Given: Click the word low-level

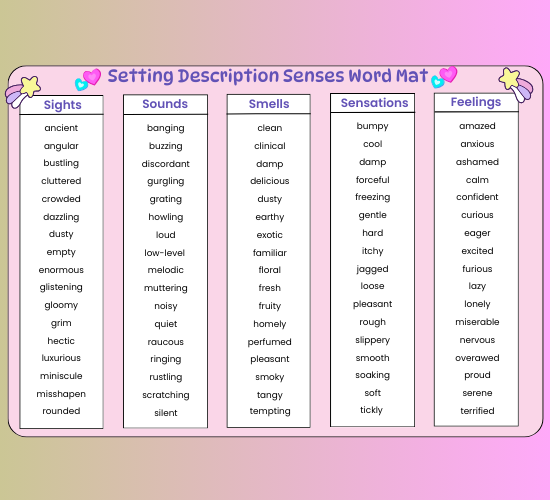Looking at the screenshot, I should click(165, 253).
